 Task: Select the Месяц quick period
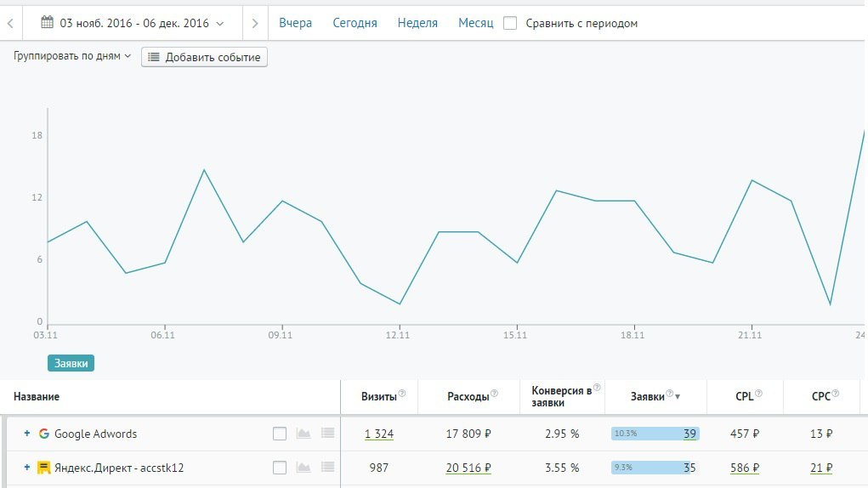coord(475,24)
